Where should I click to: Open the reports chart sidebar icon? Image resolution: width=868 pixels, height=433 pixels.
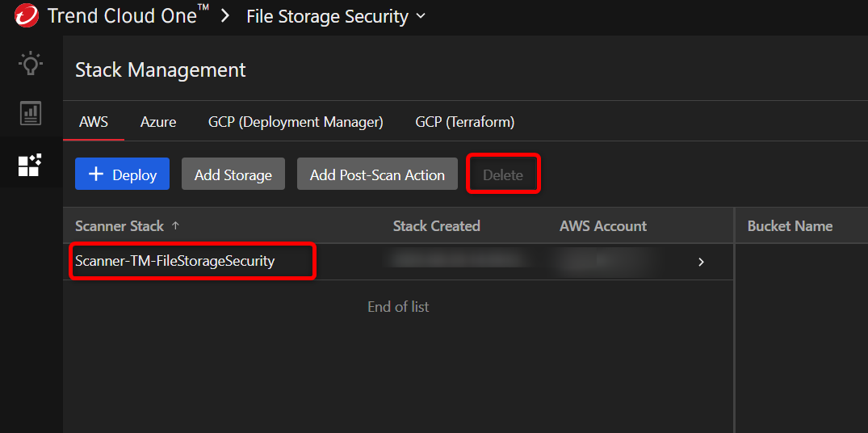point(31,113)
